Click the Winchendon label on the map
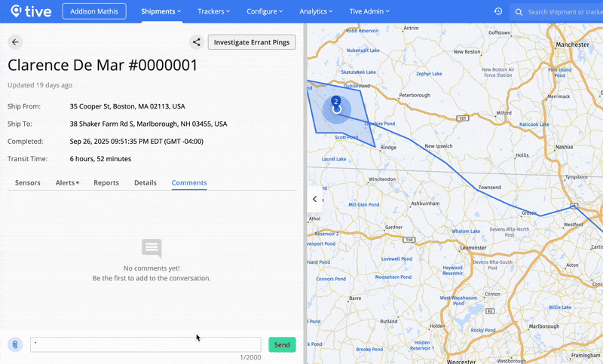This screenshot has height=364, width=603. 382,179
